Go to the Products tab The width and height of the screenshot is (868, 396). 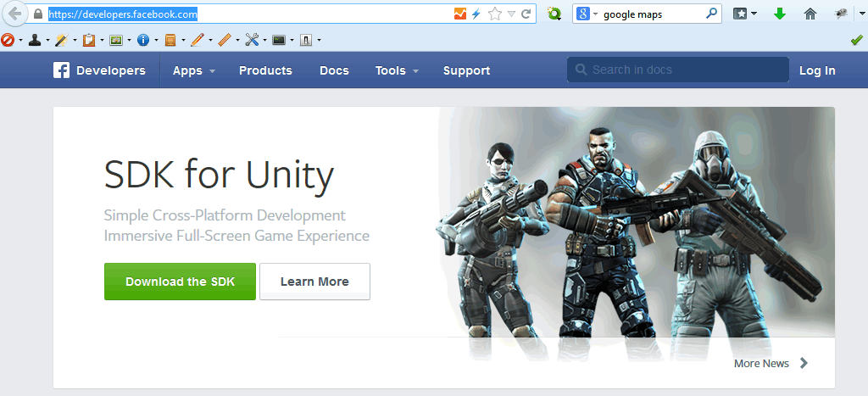click(x=265, y=70)
